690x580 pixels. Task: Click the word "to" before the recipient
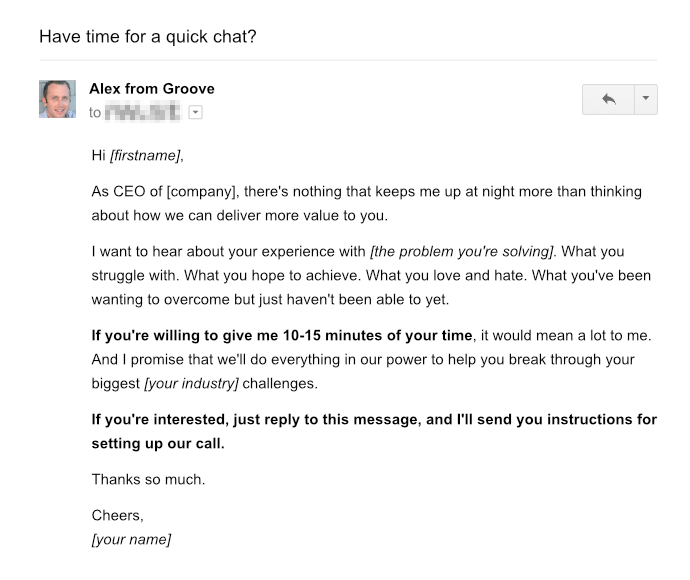tap(95, 113)
